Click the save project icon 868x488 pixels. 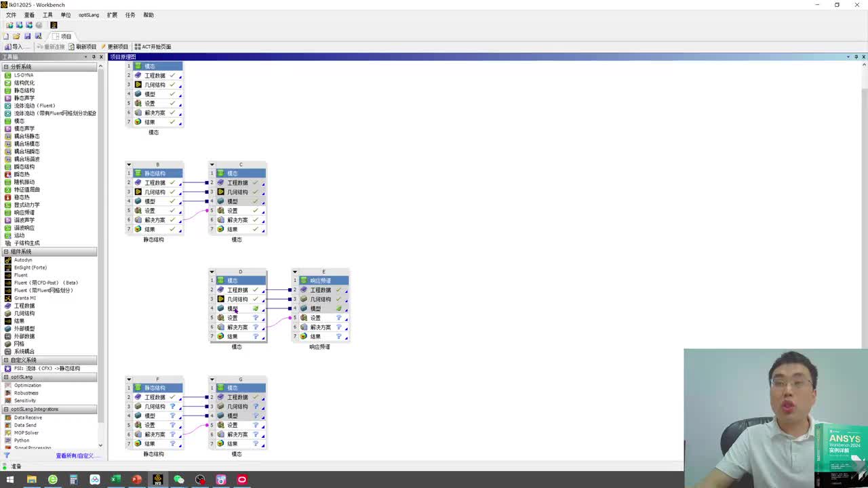pos(27,36)
